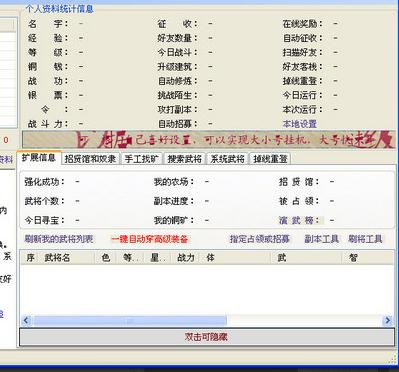Click the 个人资料统计信息 group title
Screen dimensions: 399x372
[59, 9]
